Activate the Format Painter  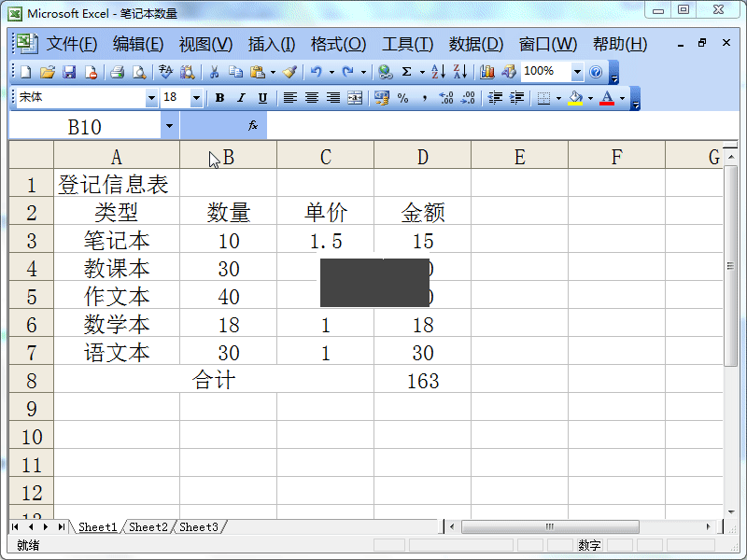(x=287, y=72)
